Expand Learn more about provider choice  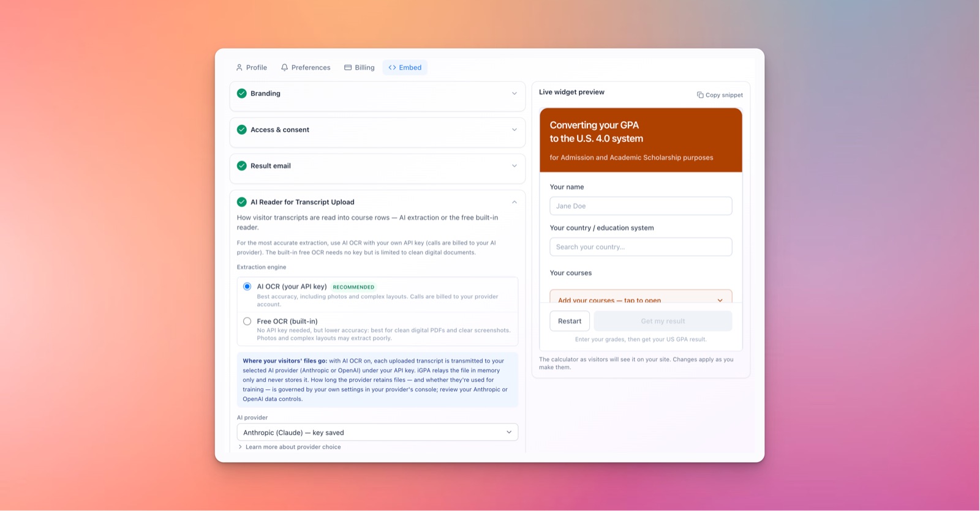[x=290, y=447]
